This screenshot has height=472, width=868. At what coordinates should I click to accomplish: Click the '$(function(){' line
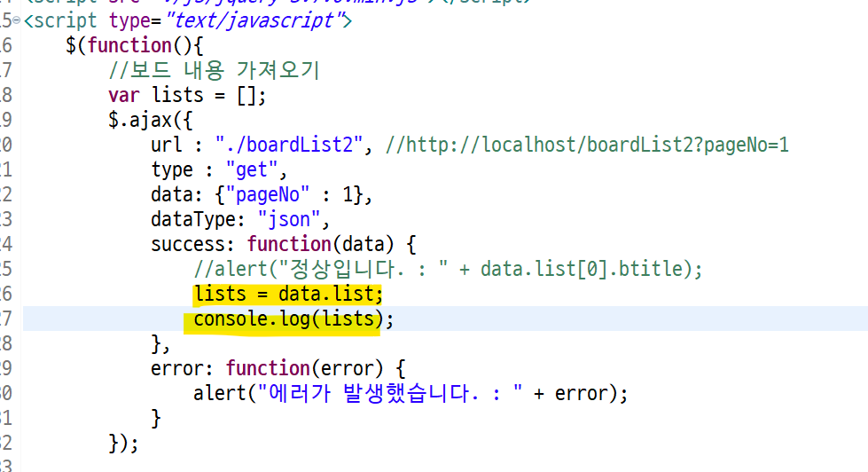click(x=135, y=45)
